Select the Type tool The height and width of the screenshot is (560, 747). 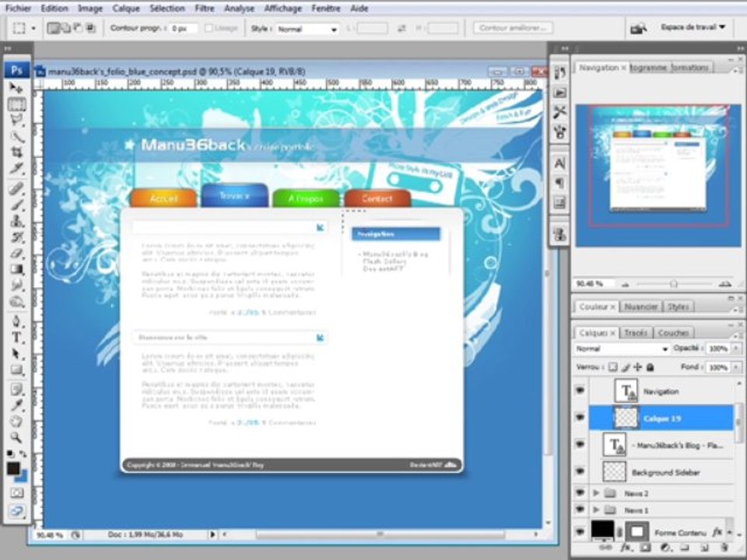pyautogui.click(x=16, y=338)
